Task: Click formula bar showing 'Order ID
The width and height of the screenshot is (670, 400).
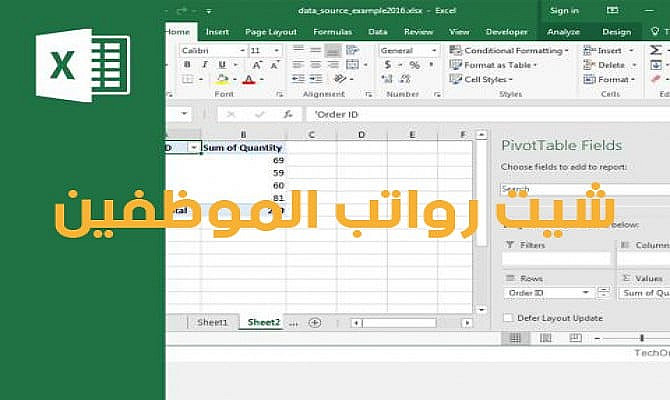Action: (x=488, y=115)
